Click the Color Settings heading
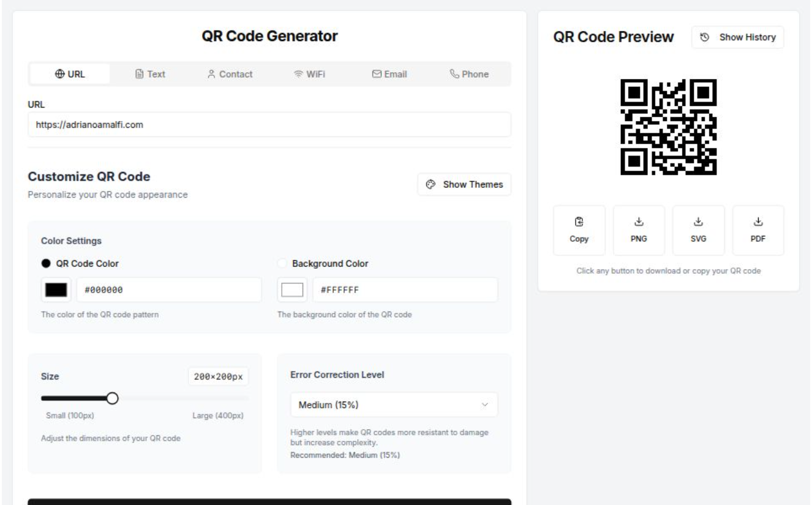This screenshot has width=812, height=505. click(x=71, y=240)
